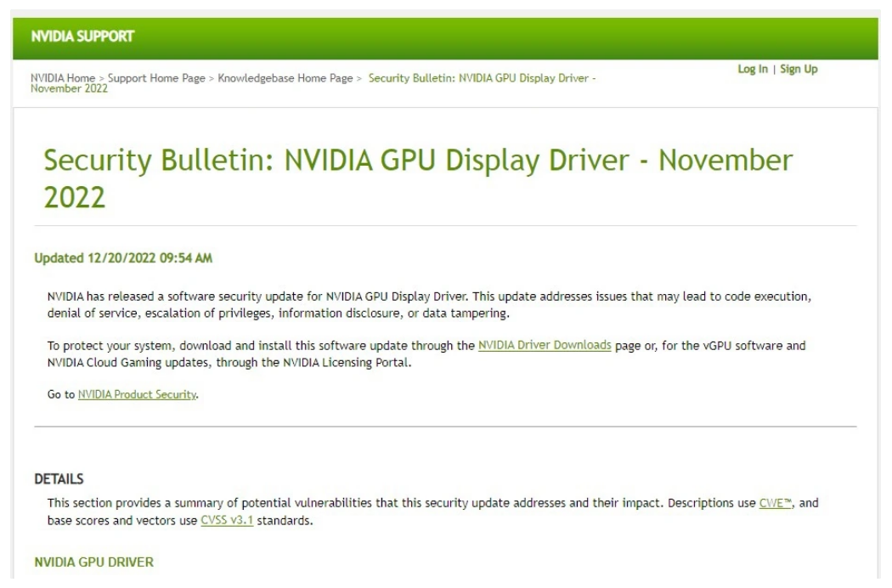
Task: Go to Support Home Page breadcrumb
Action: [x=156, y=78]
